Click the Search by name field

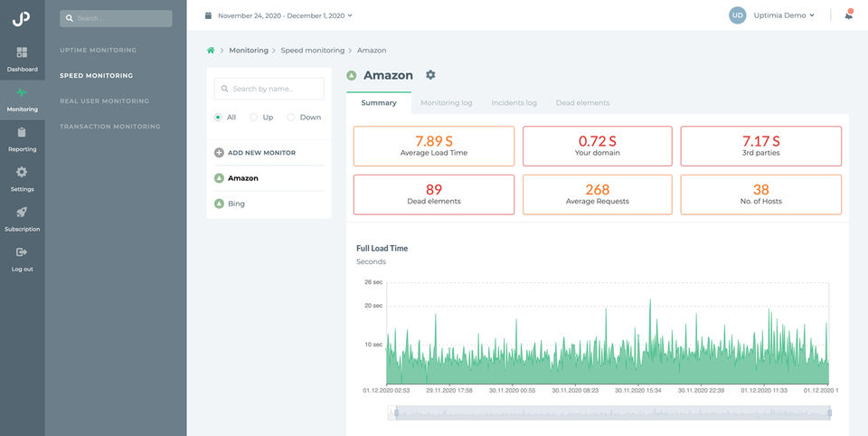pyautogui.click(x=269, y=89)
